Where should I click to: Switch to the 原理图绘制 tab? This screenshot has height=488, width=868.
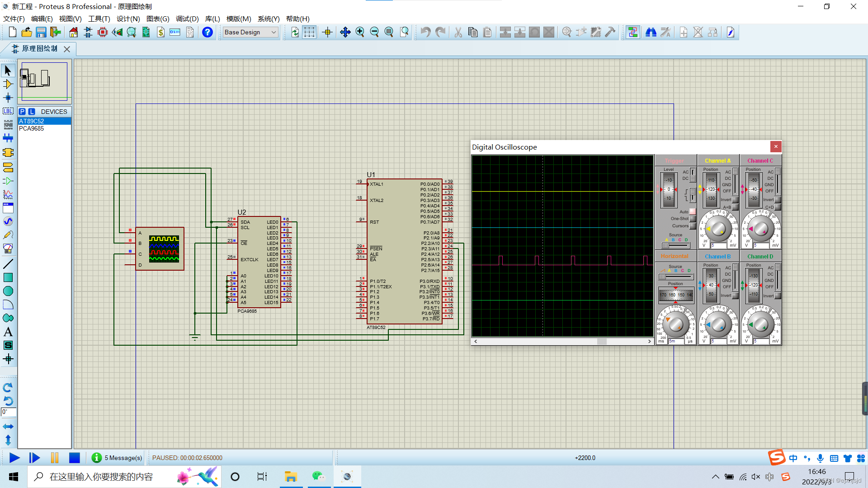point(39,49)
